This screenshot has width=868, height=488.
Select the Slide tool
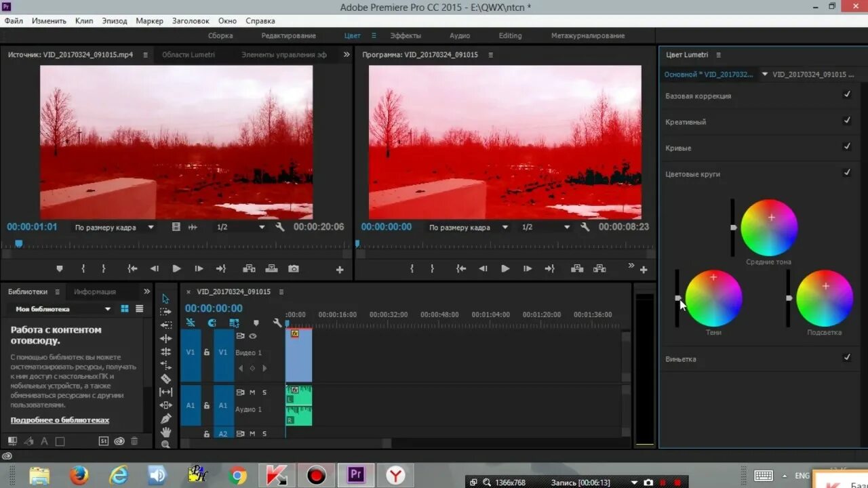[x=165, y=405]
